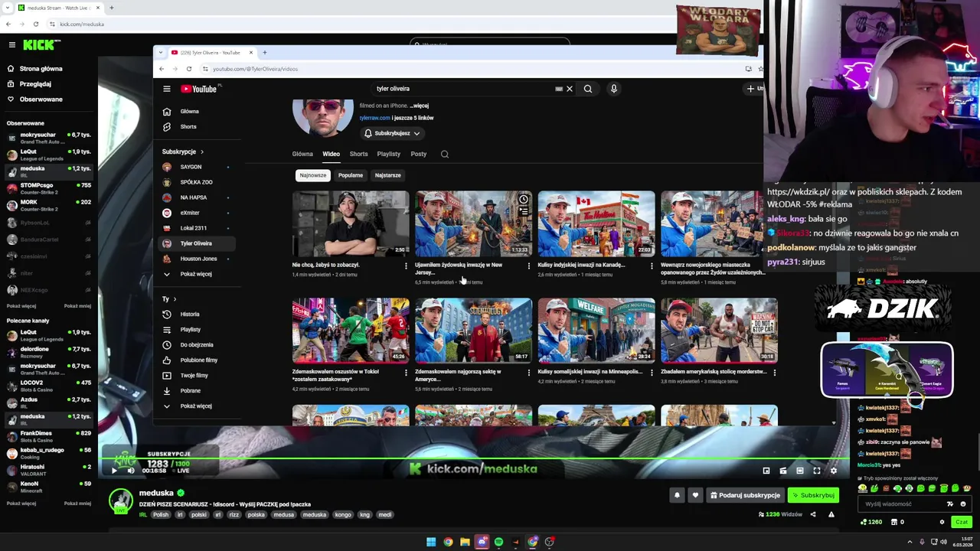Clear the YouTube search text
The height and width of the screenshot is (551, 980).
click(x=569, y=89)
